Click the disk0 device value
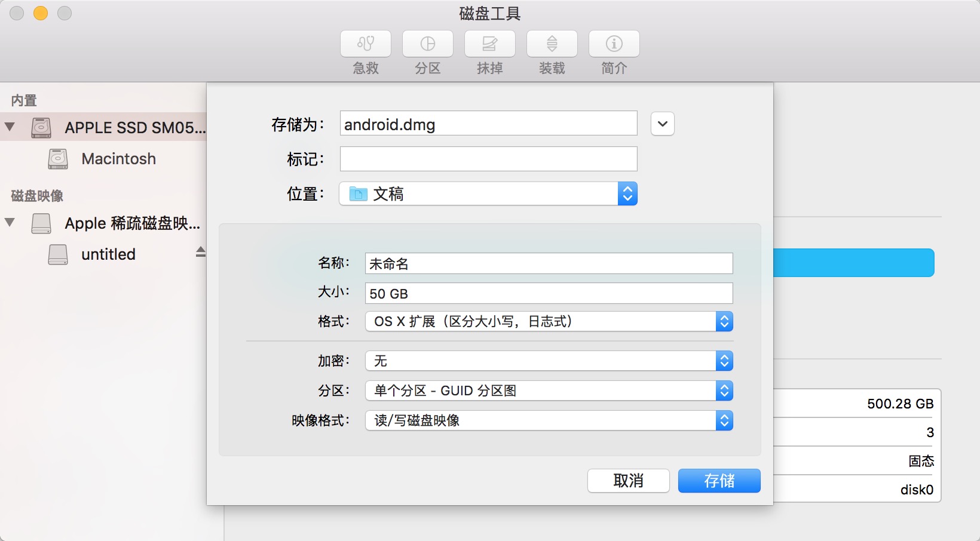 click(917, 490)
